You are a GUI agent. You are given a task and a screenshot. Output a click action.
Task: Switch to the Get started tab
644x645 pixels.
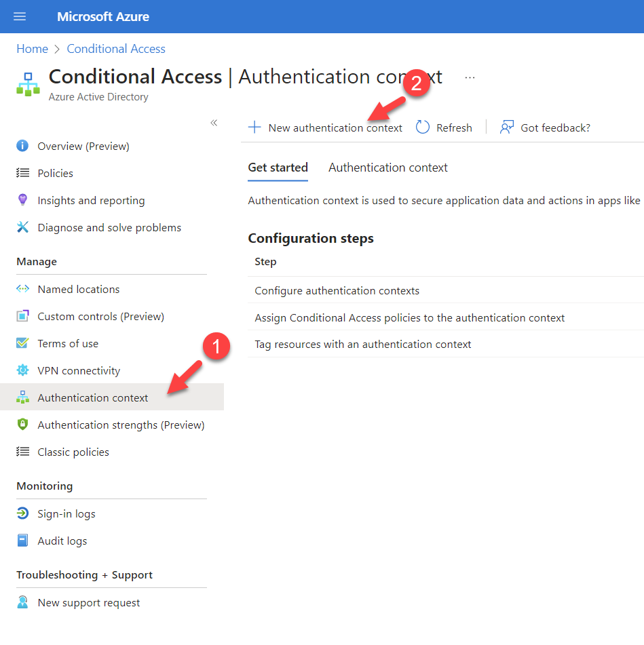pos(278,168)
